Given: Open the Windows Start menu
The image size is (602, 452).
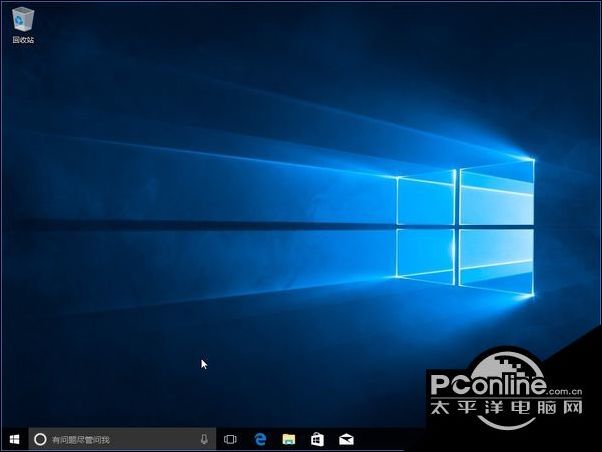Looking at the screenshot, I should tap(15, 439).
